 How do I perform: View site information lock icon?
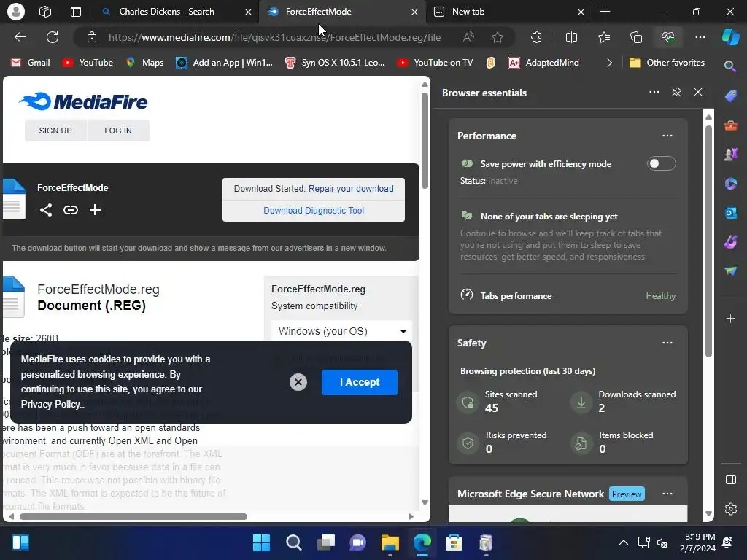(x=92, y=37)
